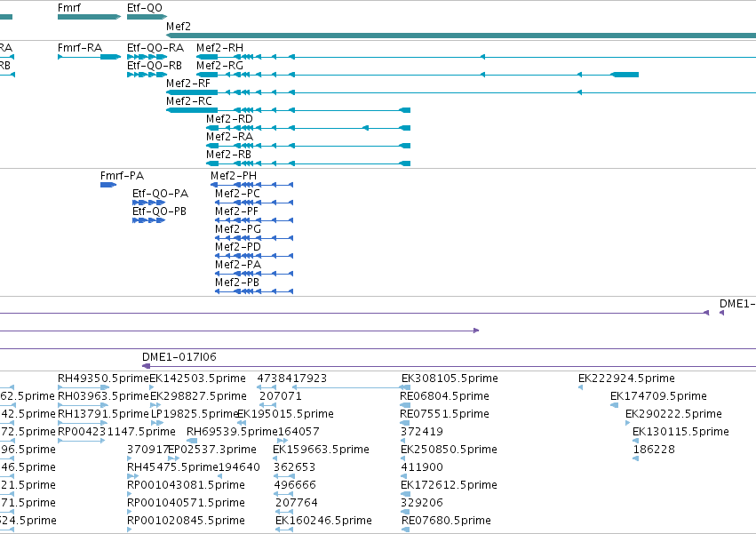Screen dimensions: 756x534
Task: Open the Mef2-PD protein label
Action: coord(238,247)
